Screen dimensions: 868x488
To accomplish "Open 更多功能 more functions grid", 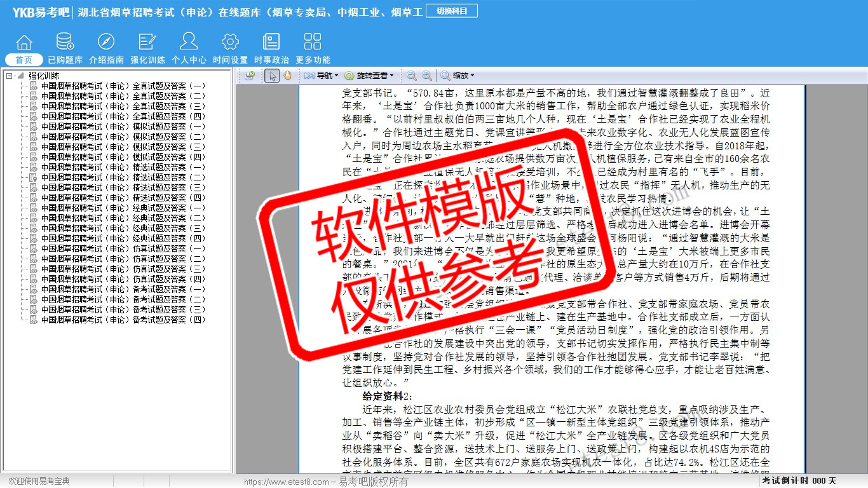I will pos(313,49).
